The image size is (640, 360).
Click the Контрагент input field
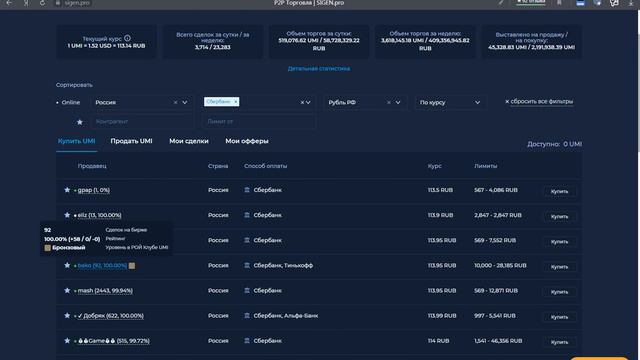[142, 122]
